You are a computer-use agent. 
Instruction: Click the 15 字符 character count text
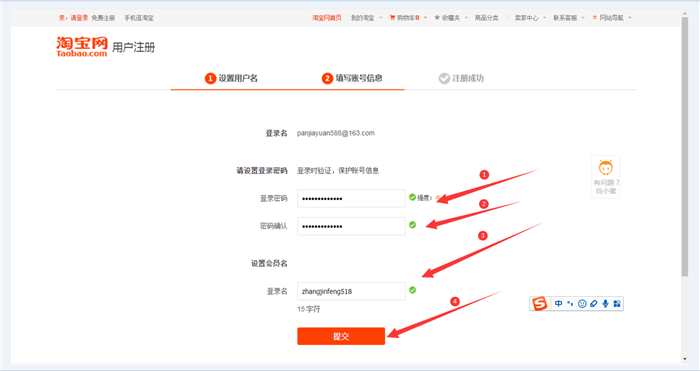click(308, 309)
